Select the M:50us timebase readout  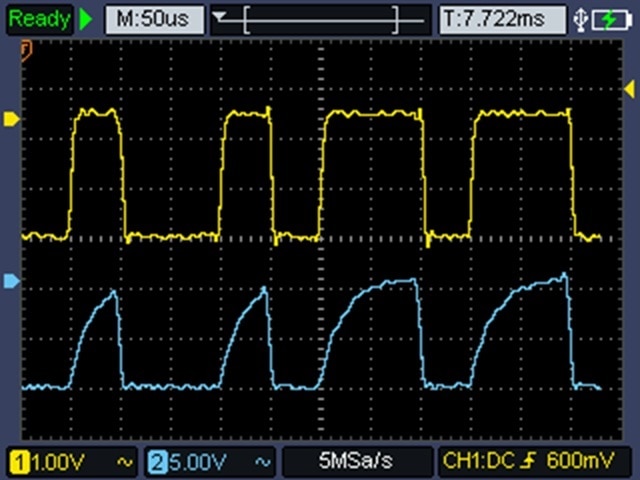[155, 19]
